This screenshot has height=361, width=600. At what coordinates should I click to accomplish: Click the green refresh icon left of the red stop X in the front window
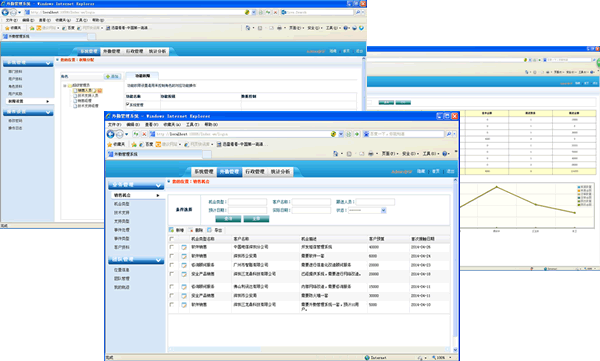tap(136, 134)
